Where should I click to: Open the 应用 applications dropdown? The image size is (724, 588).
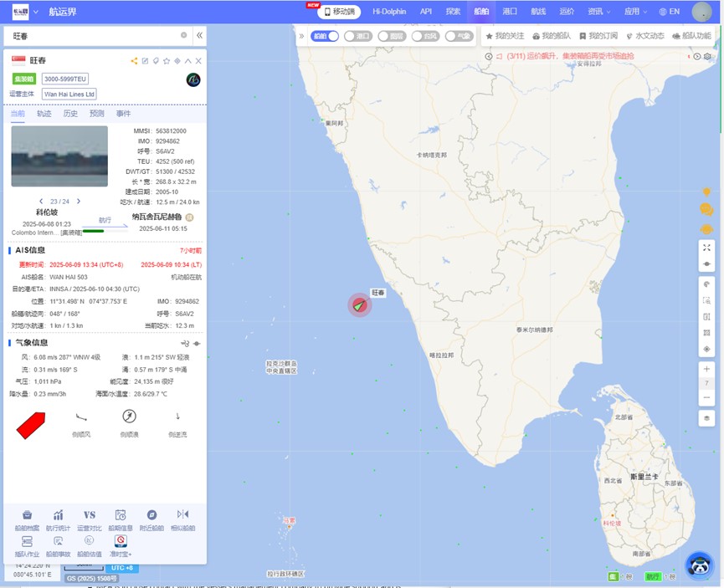[x=635, y=12]
